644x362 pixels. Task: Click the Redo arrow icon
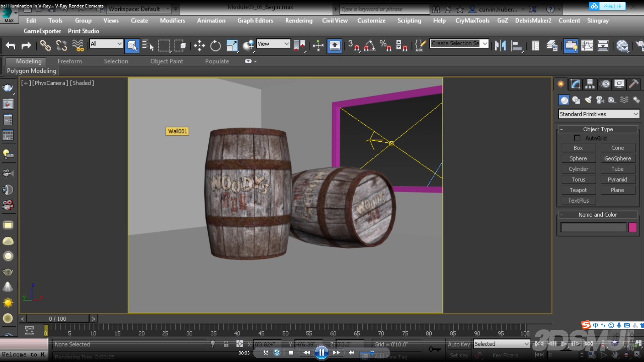pyautogui.click(x=26, y=46)
